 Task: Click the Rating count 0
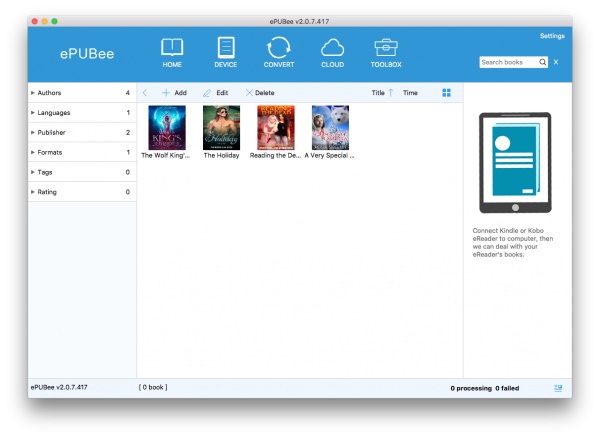click(128, 192)
